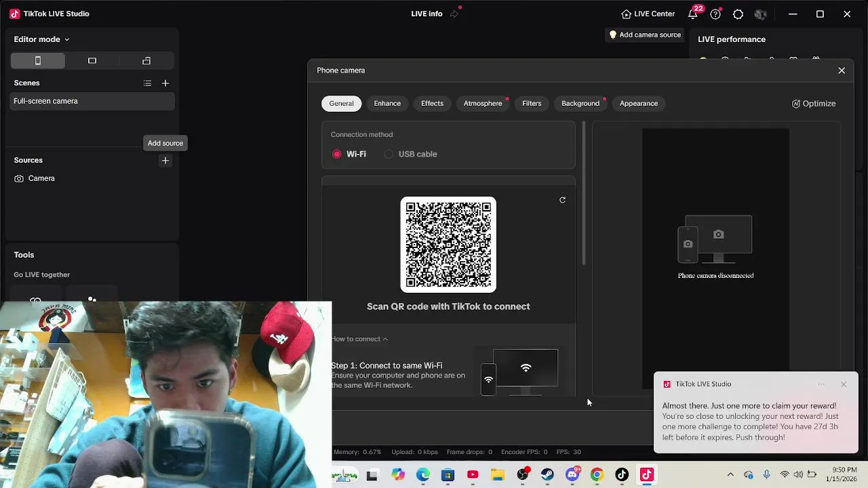868x488 pixels.
Task: Open Microsoft Edge from the taskbar
Action: point(423,475)
